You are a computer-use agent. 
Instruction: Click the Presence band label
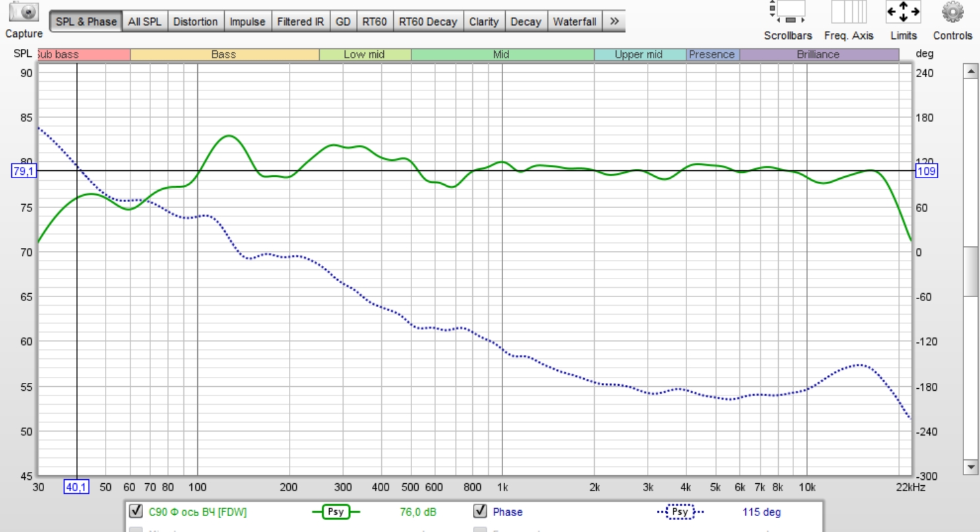712,55
